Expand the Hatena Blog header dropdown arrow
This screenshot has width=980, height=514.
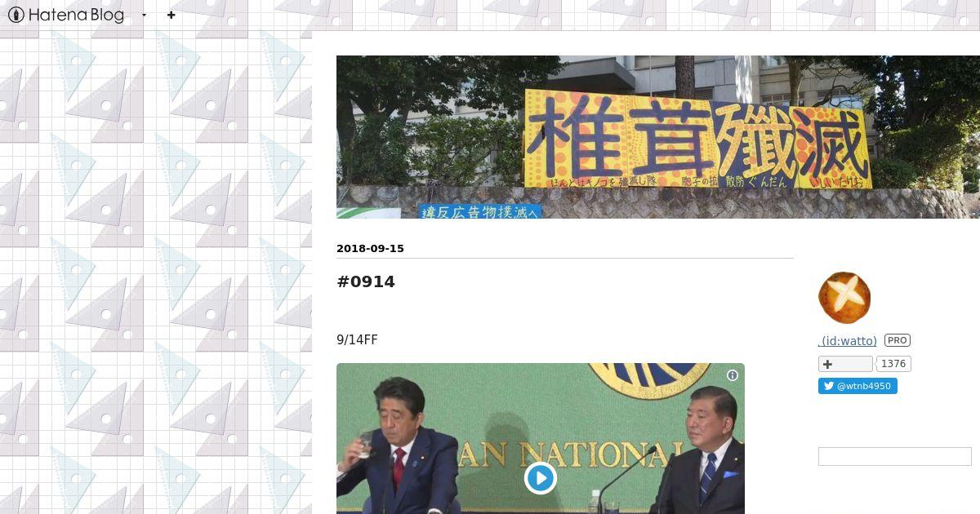coord(145,15)
